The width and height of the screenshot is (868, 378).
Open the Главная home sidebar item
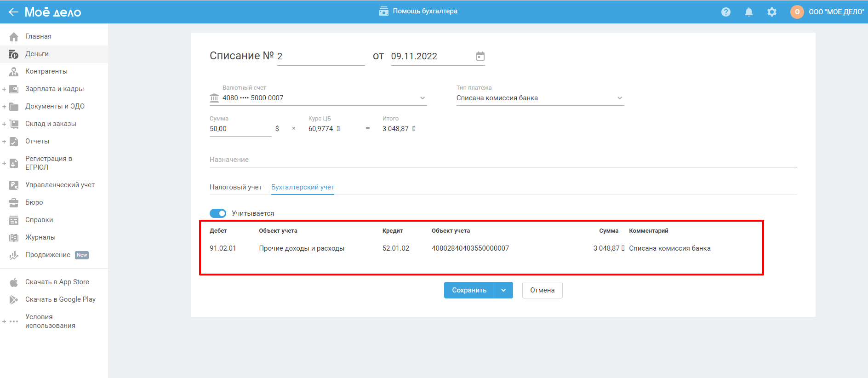click(x=38, y=36)
